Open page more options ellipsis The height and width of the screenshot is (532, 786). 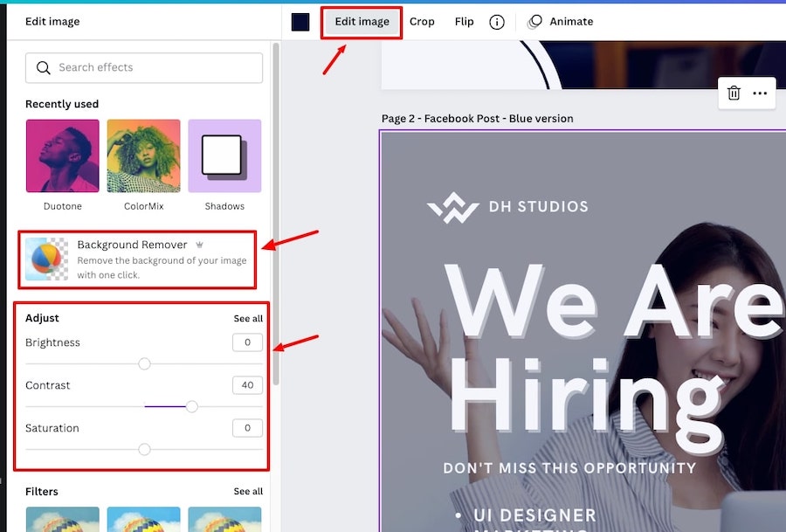click(x=760, y=93)
